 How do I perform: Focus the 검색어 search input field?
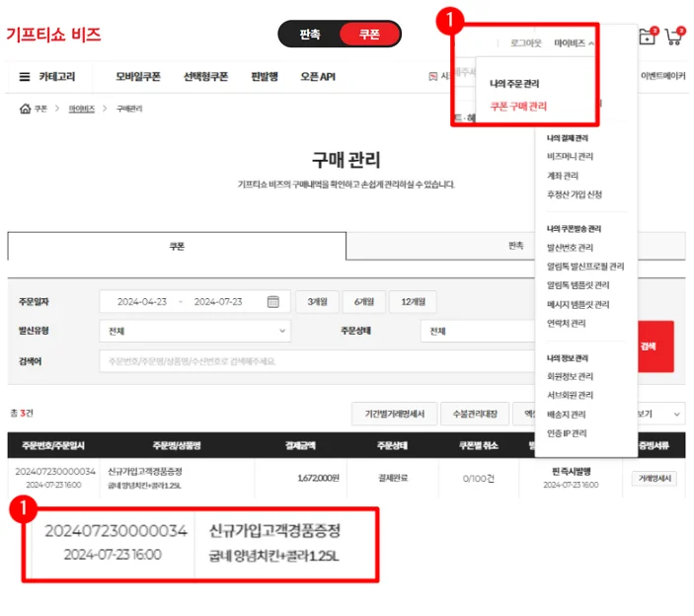[x=317, y=361]
